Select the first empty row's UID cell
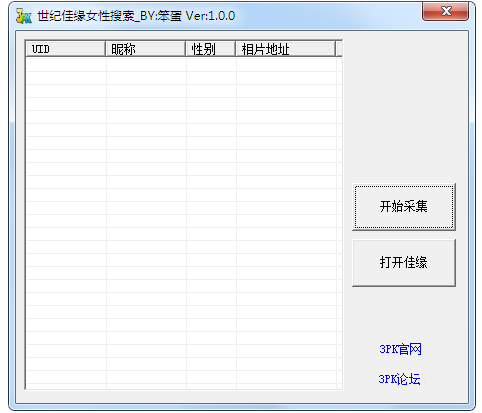The image size is (482, 413). point(66,65)
